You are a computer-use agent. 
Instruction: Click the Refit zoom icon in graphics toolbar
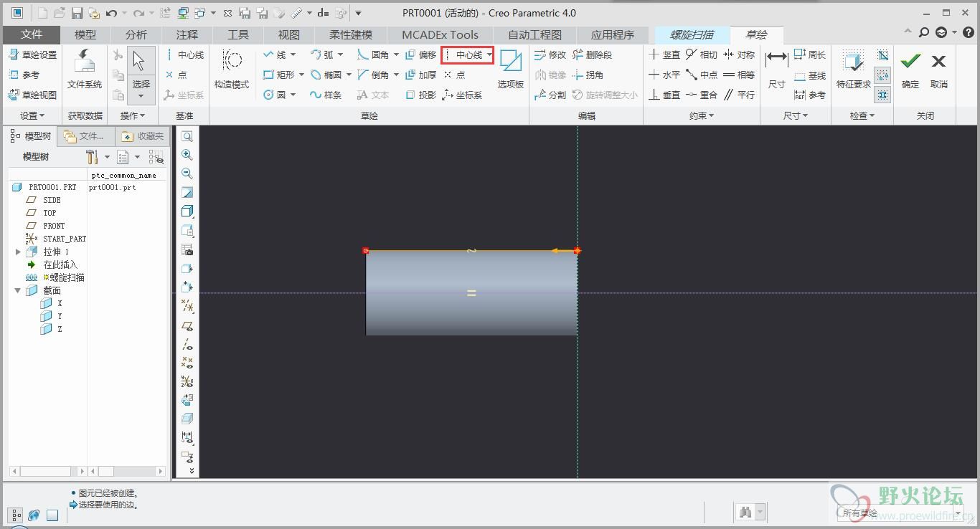tap(187, 136)
